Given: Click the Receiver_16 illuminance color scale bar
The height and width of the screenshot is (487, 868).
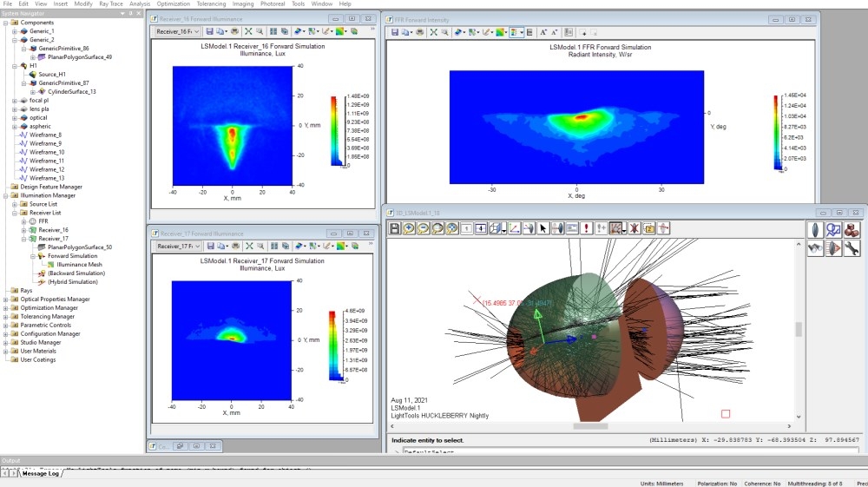Looking at the screenshot, I should [333, 131].
